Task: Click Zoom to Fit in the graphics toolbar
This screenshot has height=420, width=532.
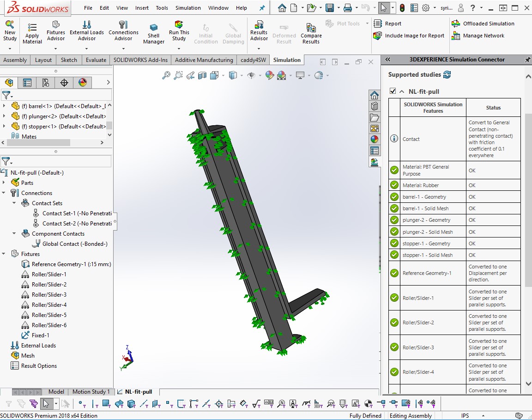Action: point(167,75)
